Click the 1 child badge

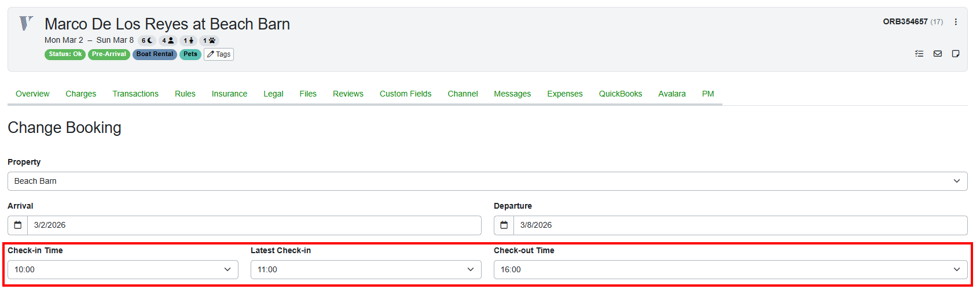coord(189,40)
